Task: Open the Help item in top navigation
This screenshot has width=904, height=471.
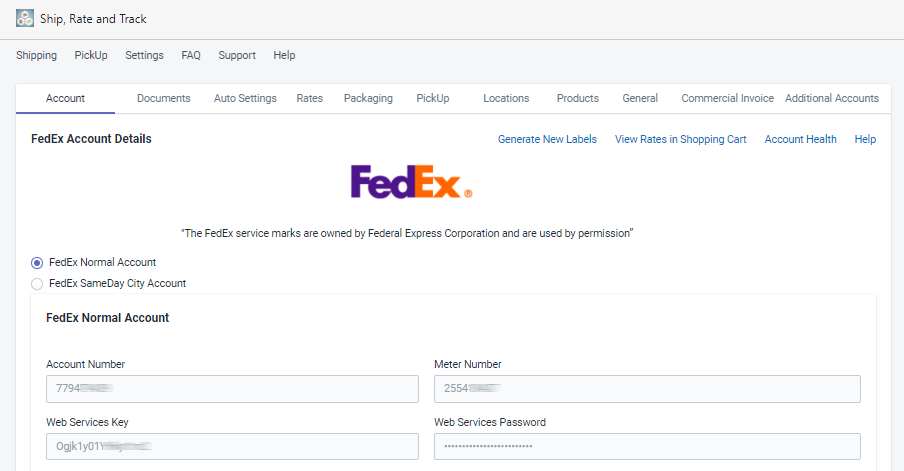Action: (284, 55)
